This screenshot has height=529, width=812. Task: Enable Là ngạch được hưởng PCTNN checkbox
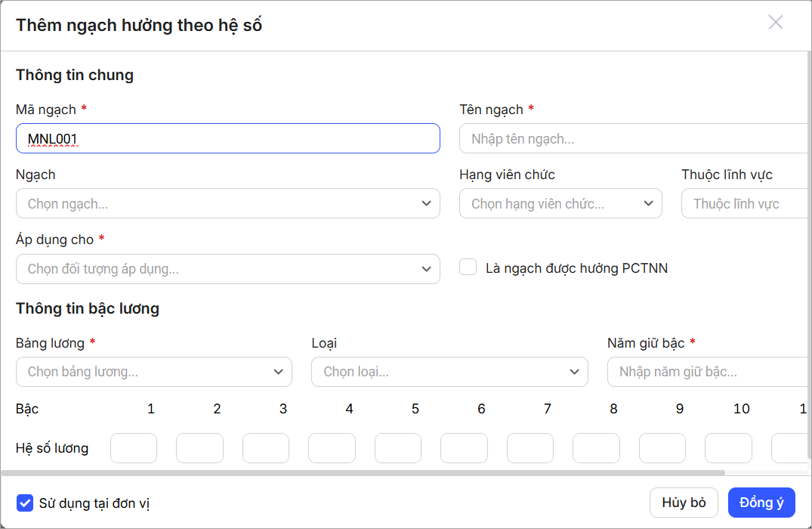tap(468, 268)
